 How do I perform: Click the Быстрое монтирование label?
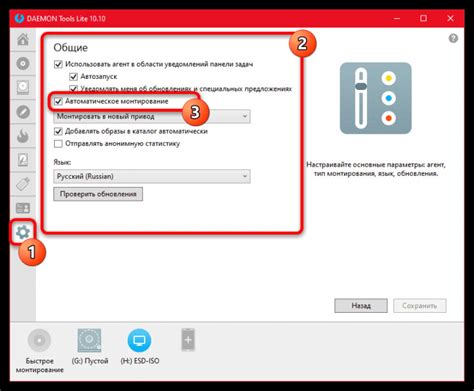tap(39, 365)
